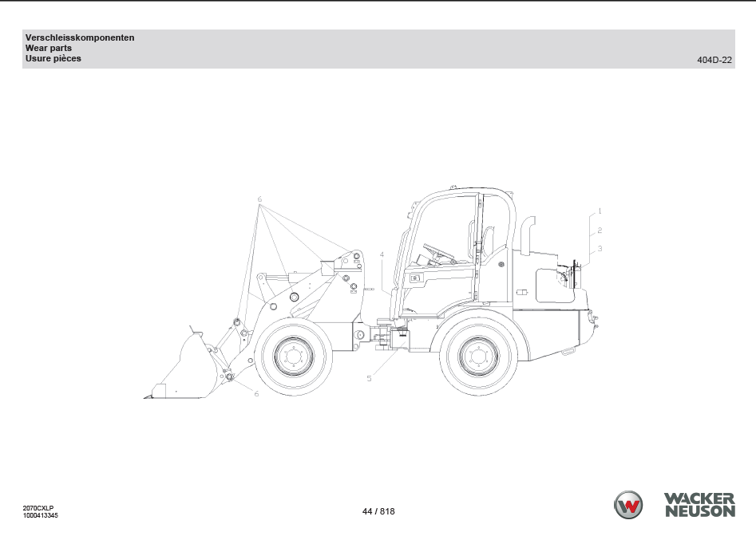Click the Wacker Neuson round logo emblem
The image size is (756, 536).
coord(628,505)
